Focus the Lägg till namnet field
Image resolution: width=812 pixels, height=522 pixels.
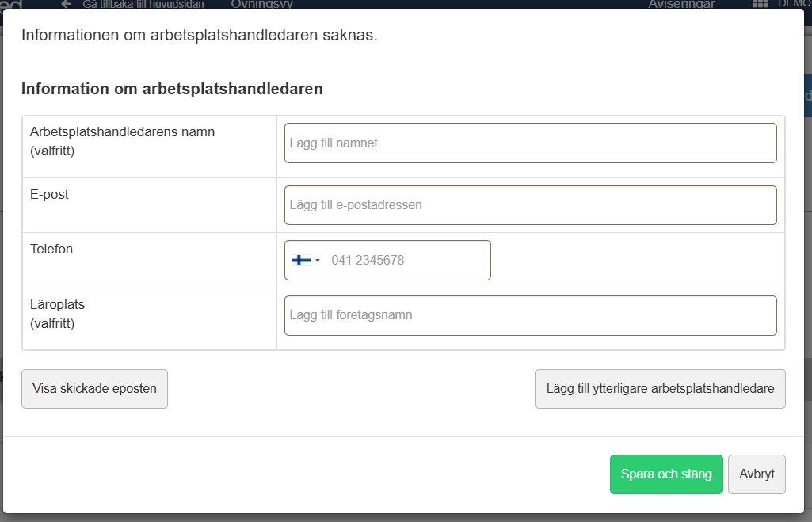[x=530, y=143]
